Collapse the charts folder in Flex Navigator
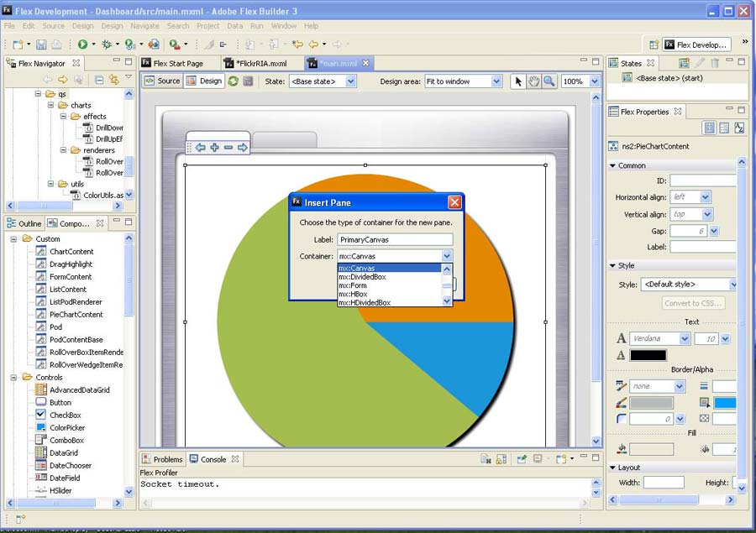Image resolution: width=756 pixels, height=533 pixels. click(50, 105)
